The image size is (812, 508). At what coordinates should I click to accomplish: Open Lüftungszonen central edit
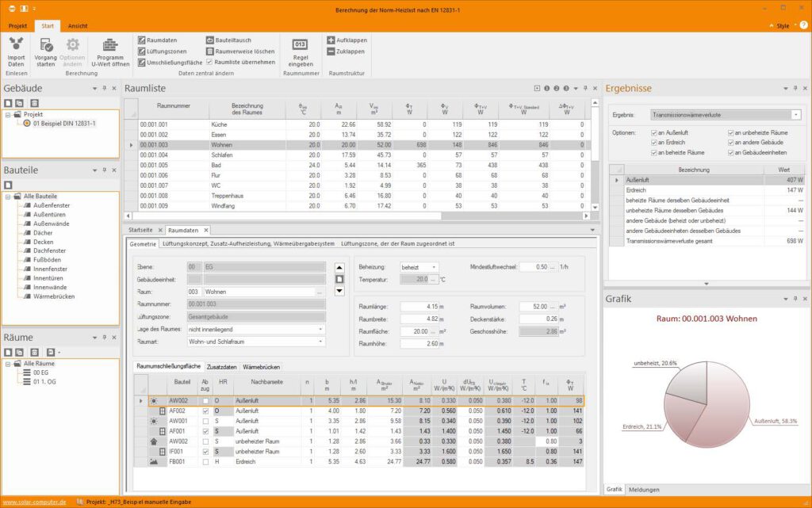(x=162, y=52)
